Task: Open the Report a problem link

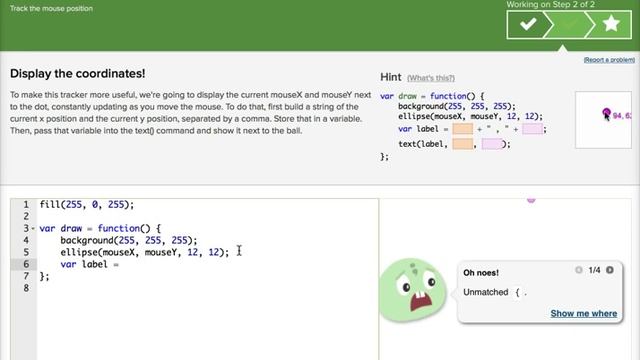Action: 609,60
